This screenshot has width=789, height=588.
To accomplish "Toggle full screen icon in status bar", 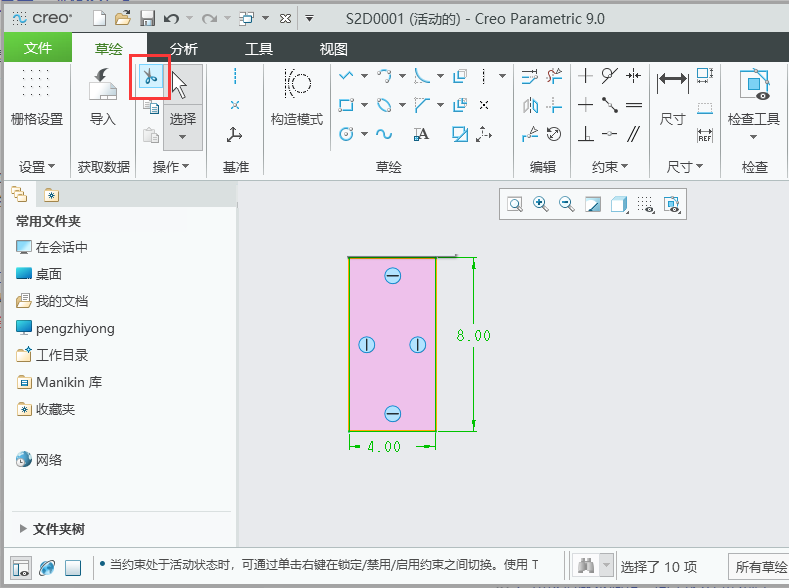I will (x=73, y=568).
